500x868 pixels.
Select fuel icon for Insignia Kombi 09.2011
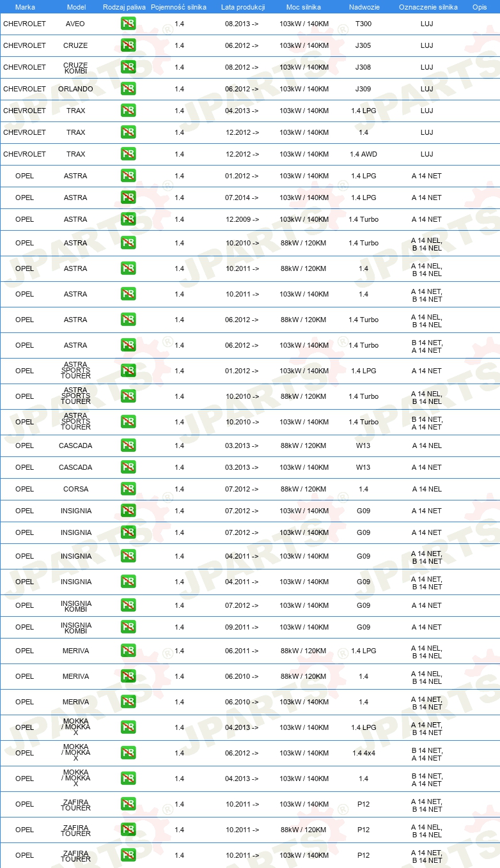[128, 627]
